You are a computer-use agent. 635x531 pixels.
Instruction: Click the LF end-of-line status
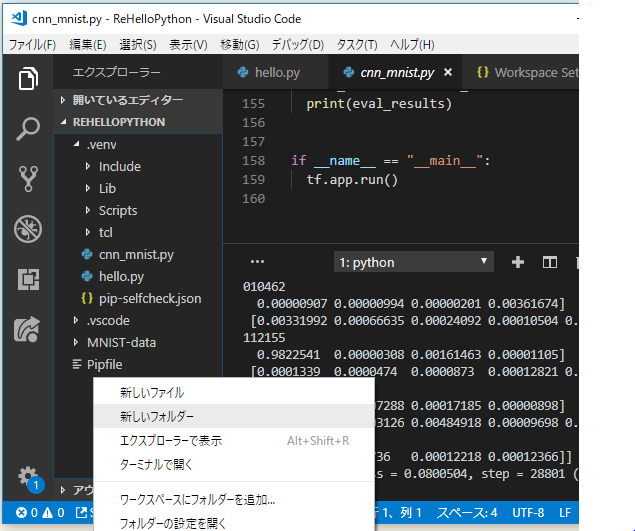(x=565, y=513)
